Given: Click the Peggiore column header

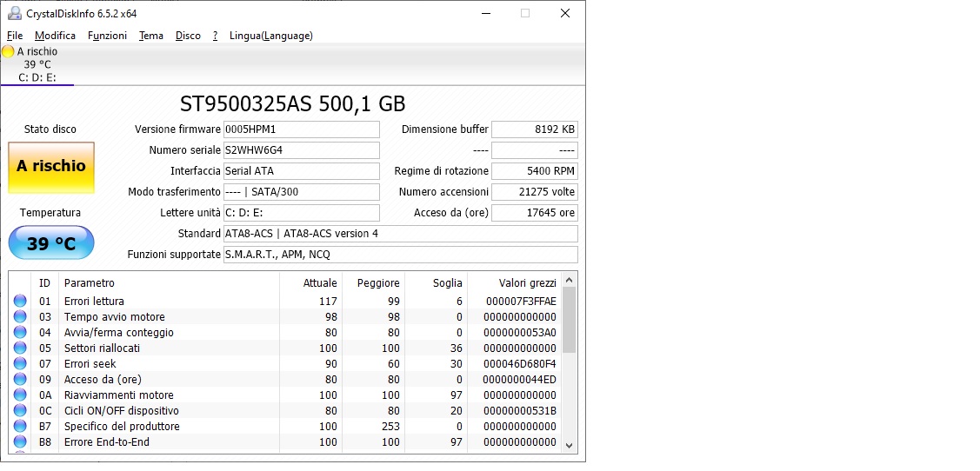Looking at the screenshot, I should (373, 283).
